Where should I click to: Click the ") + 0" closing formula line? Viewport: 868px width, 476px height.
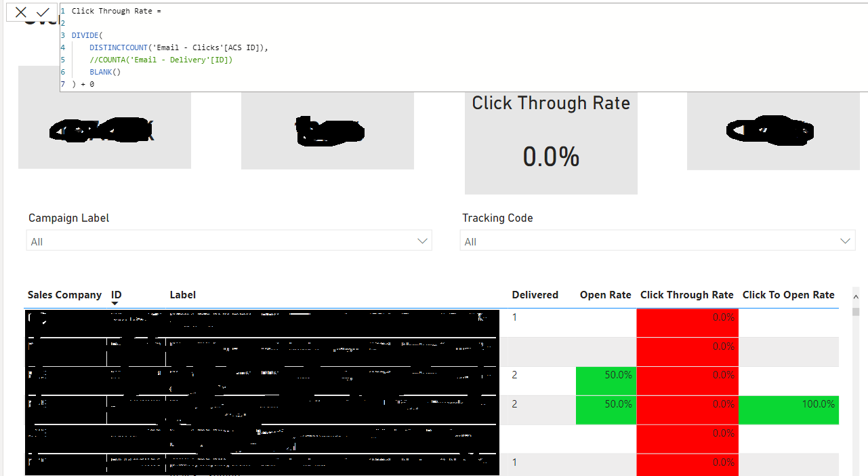coord(83,84)
